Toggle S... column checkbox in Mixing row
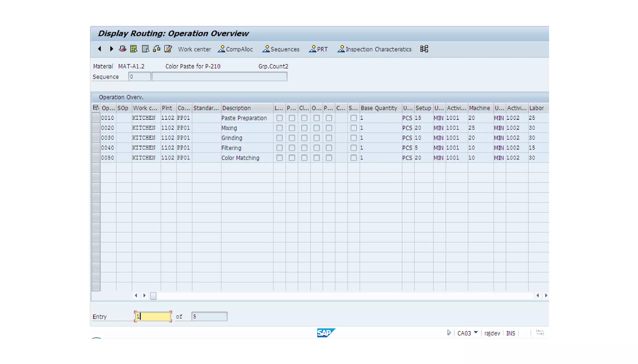Screen dimensions: 638x364 (353, 128)
